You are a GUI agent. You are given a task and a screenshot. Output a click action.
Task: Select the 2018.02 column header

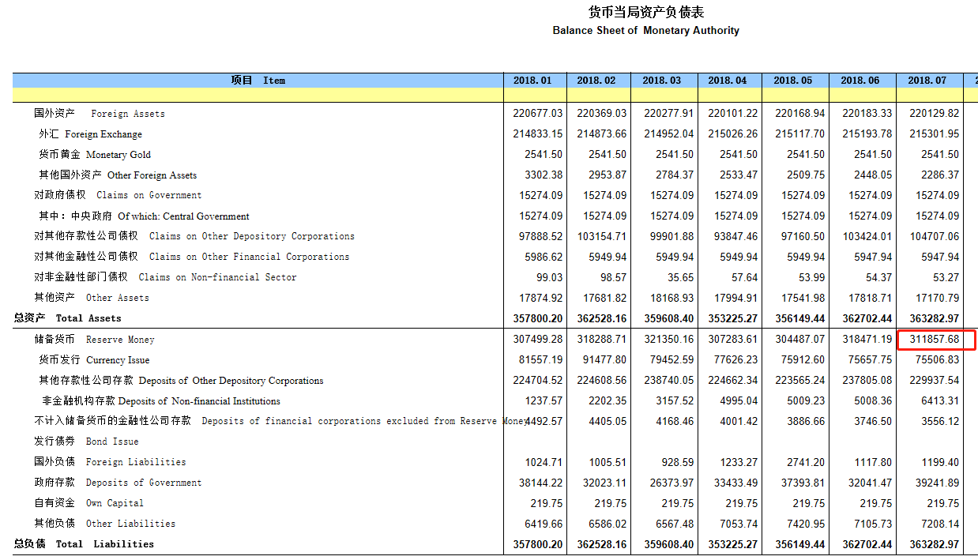599,81
